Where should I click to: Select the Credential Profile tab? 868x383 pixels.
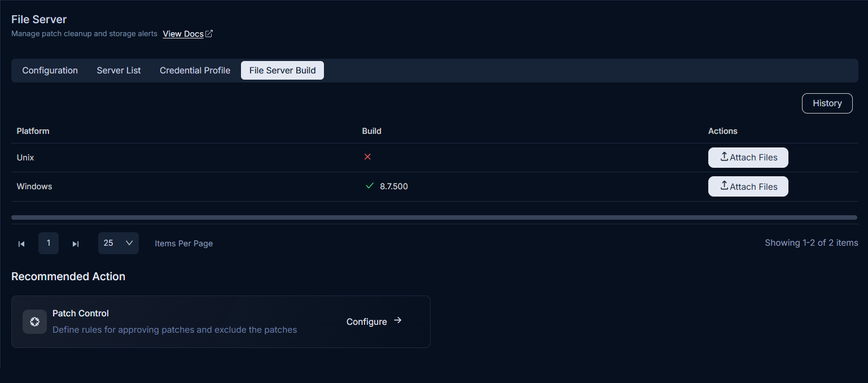coord(195,71)
